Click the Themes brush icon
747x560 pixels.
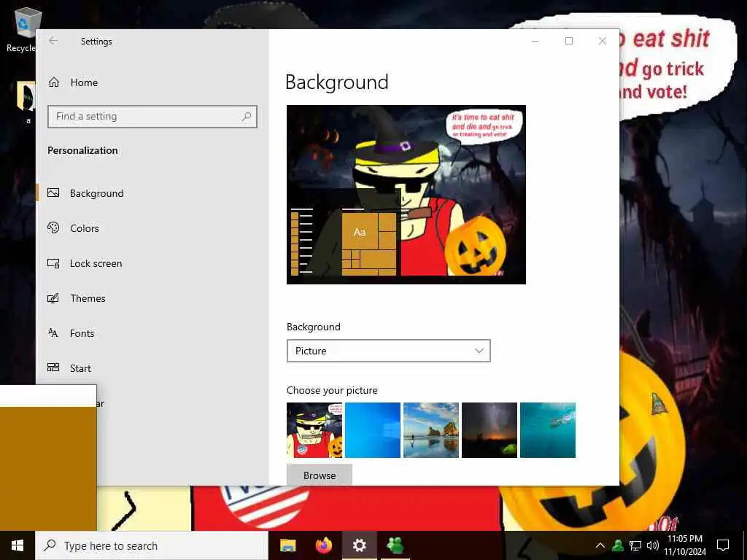click(x=53, y=298)
